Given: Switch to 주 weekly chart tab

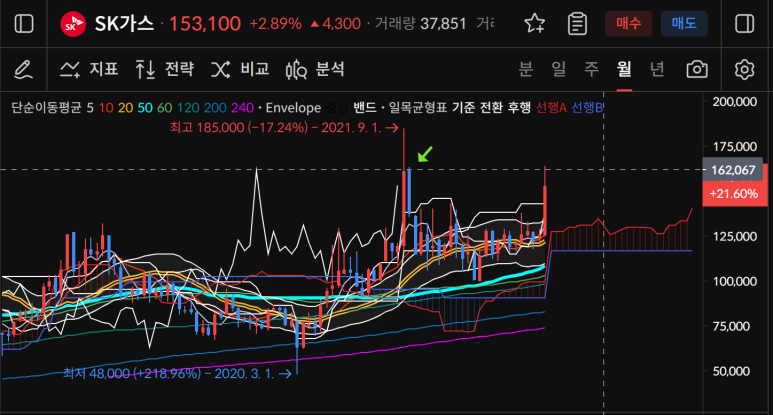Looking at the screenshot, I should (591, 69).
